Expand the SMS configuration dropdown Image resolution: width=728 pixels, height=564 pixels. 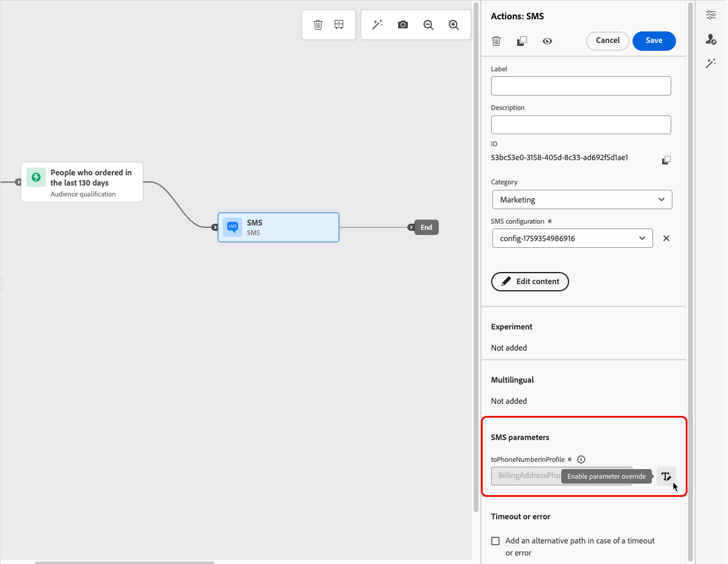pos(573,238)
